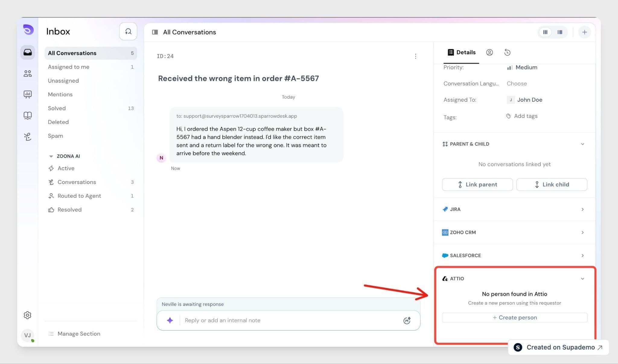Open the Contacts people icon in sidebar

click(x=27, y=73)
